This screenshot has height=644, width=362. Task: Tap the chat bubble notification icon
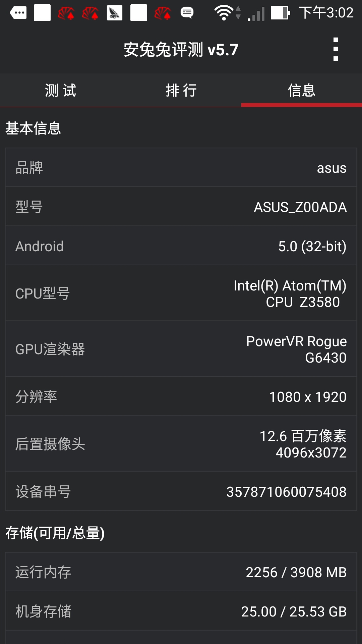pyautogui.click(x=187, y=13)
